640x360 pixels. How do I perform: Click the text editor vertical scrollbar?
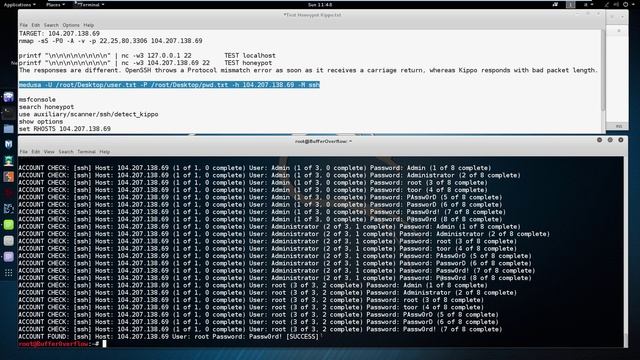[603, 69]
